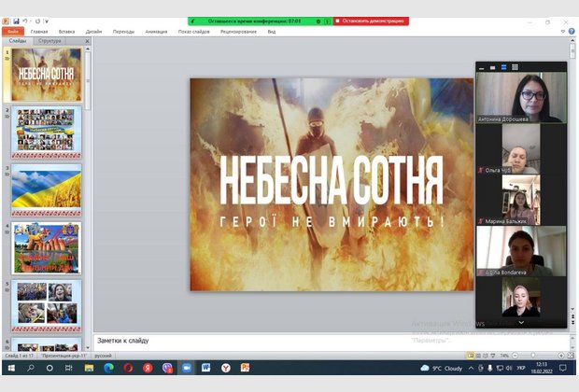Switch to the Структура pane tab
579x392 pixels.
coord(49,41)
